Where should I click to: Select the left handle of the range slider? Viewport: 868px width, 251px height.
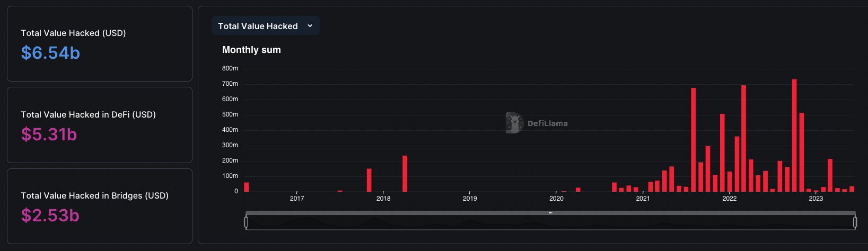[x=246, y=222]
